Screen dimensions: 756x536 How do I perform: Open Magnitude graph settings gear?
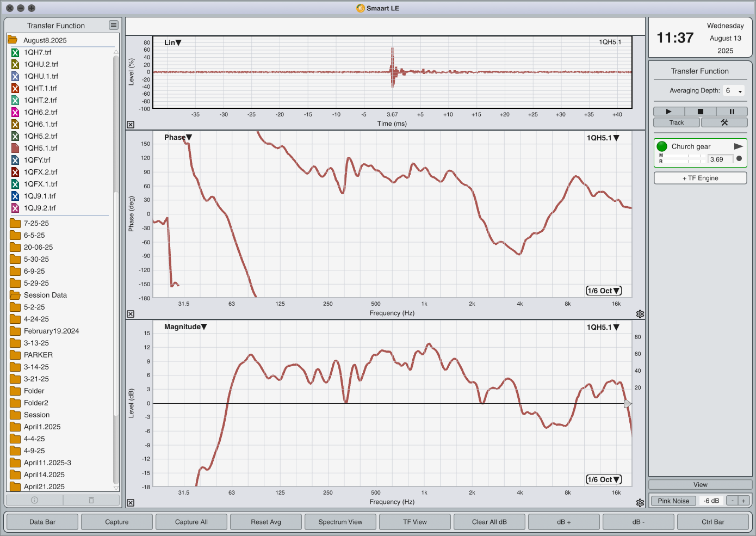tap(640, 503)
